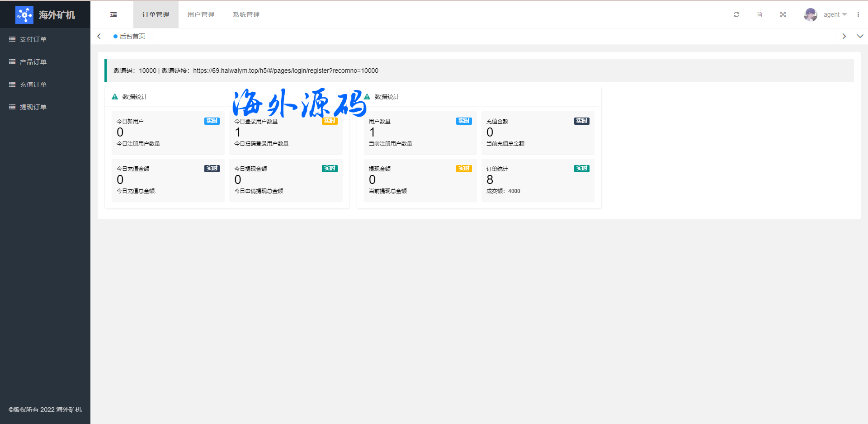The image size is (868, 424).
Task: Expand the tab options chevron dropdown
Action: tap(860, 36)
